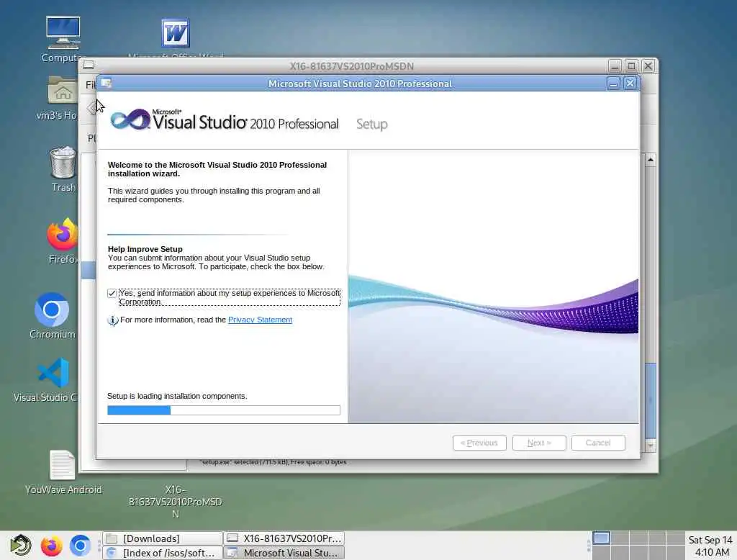This screenshot has width=737, height=560.
Task: Open the Trash desktop icon
Action: pos(63,162)
